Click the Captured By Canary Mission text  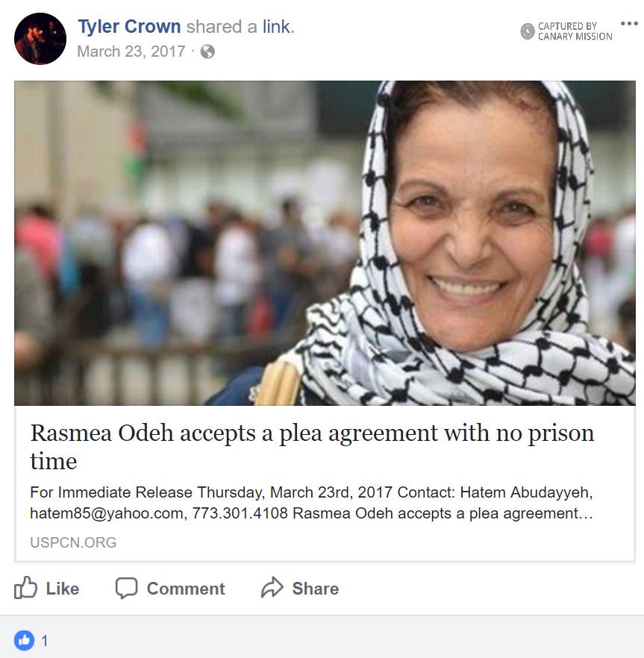click(x=575, y=31)
